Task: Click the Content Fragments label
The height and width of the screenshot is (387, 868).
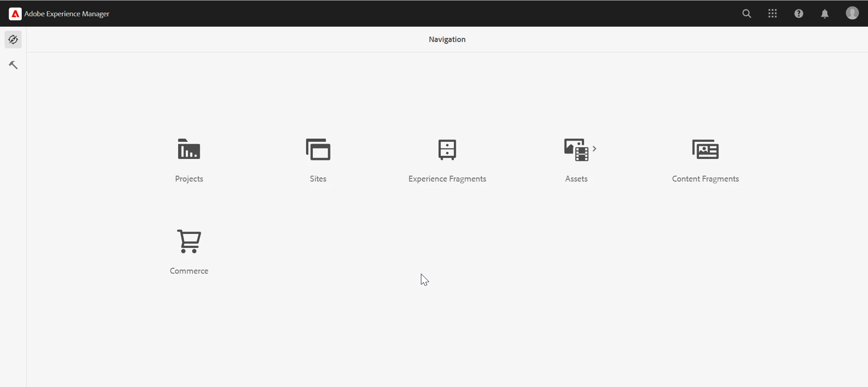Action: coord(705,179)
